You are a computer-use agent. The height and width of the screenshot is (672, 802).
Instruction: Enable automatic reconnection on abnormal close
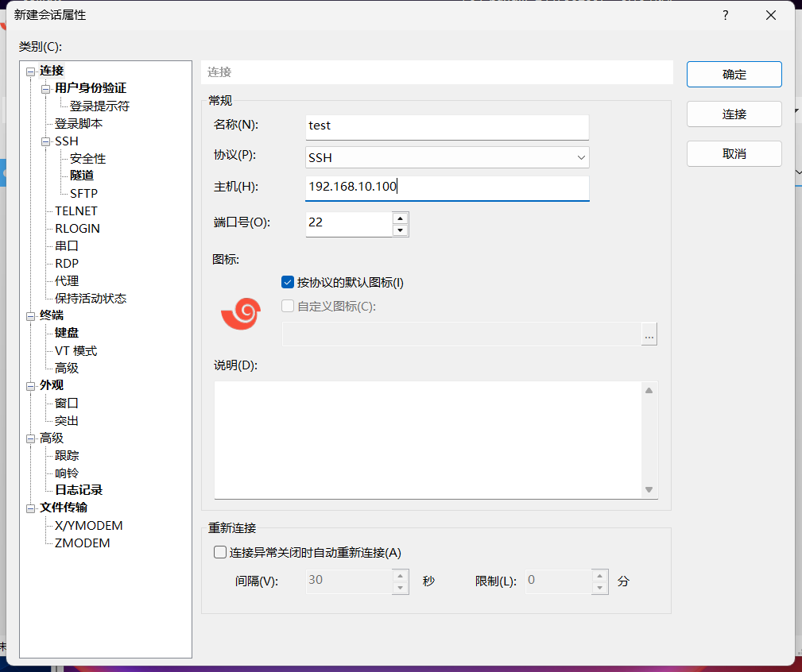point(219,551)
